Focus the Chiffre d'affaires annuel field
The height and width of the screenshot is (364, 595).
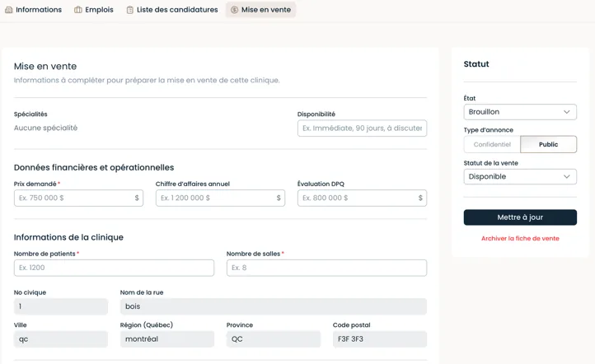pyautogui.click(x=220, y=198)
